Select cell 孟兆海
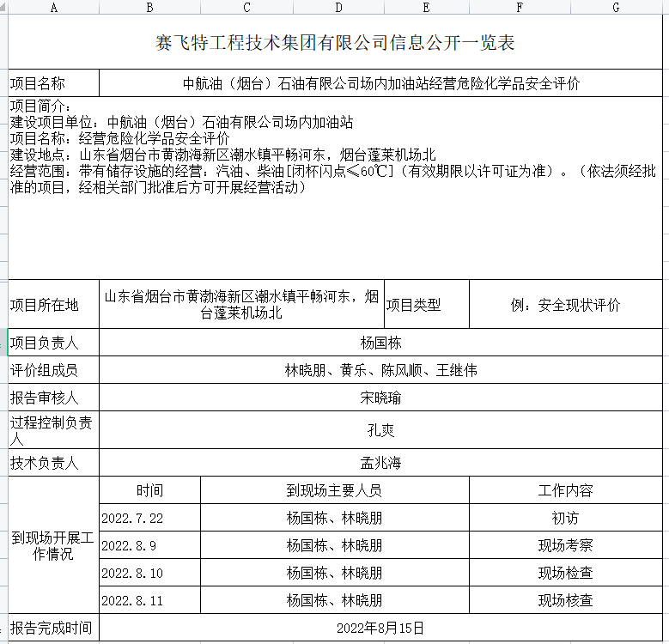 [x=380, y=462]
